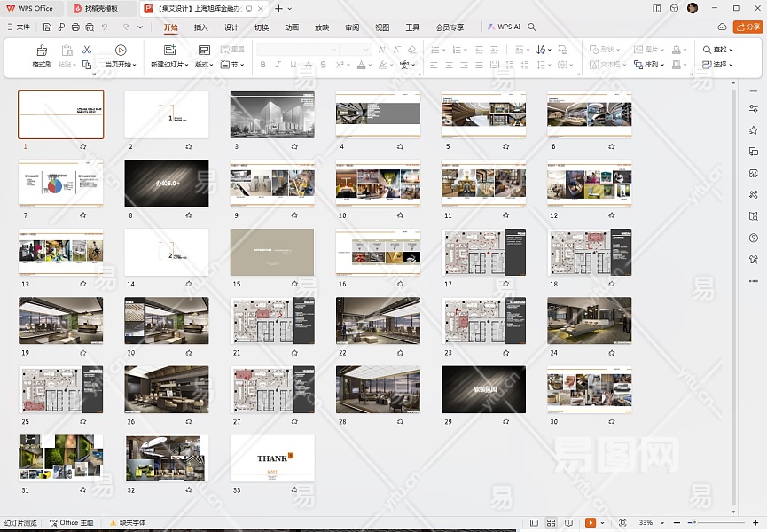Open the 插入 (Insert) ribbon tab

coord(201,27)
